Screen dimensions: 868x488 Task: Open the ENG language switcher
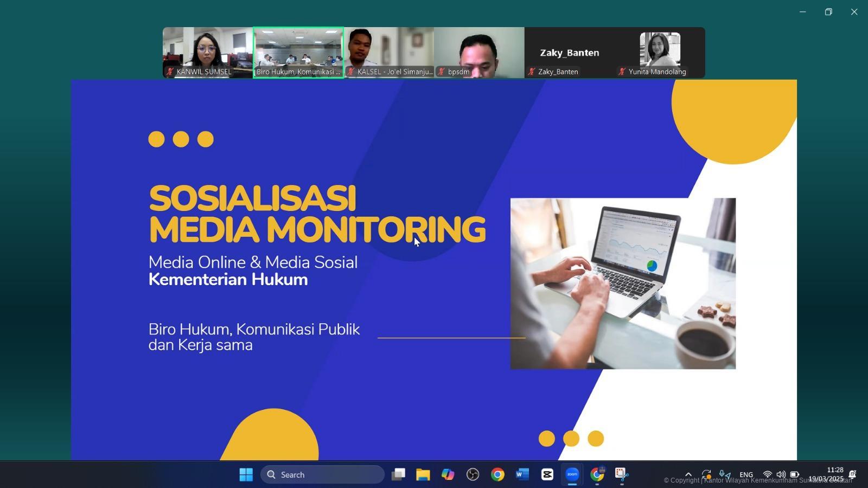746,474
